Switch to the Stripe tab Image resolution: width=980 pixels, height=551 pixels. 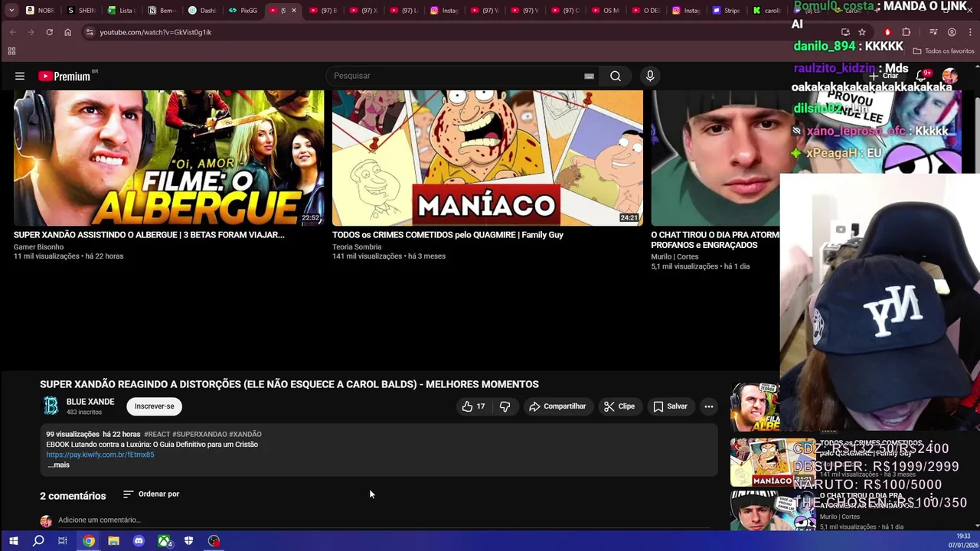point(726,11)
